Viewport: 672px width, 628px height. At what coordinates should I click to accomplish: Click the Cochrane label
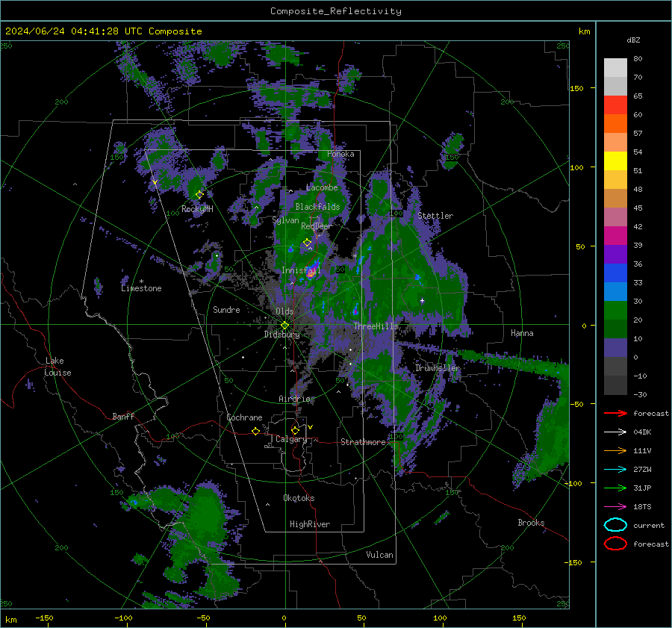[x=244, y=417]
